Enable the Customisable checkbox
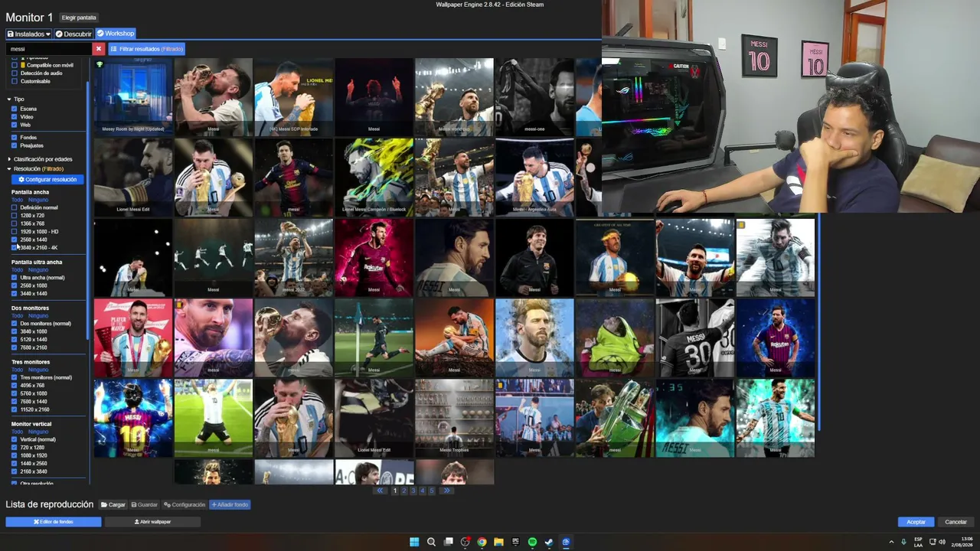980x551 pixels. (x=14, y=81)
